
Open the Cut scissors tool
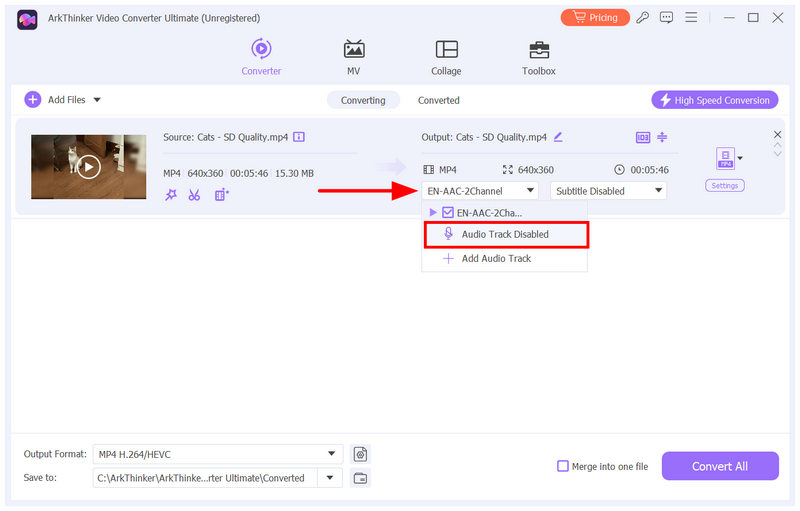(x=194, y=195)
